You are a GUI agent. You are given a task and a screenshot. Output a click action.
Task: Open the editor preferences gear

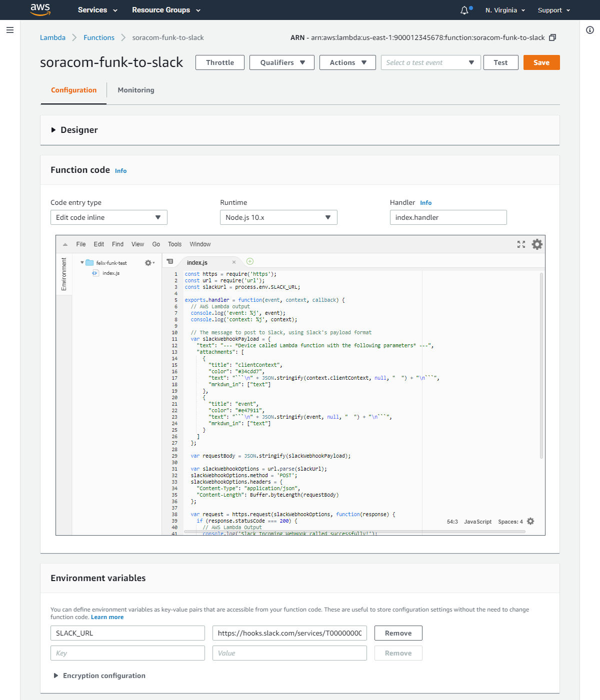[x=536, y=244]
